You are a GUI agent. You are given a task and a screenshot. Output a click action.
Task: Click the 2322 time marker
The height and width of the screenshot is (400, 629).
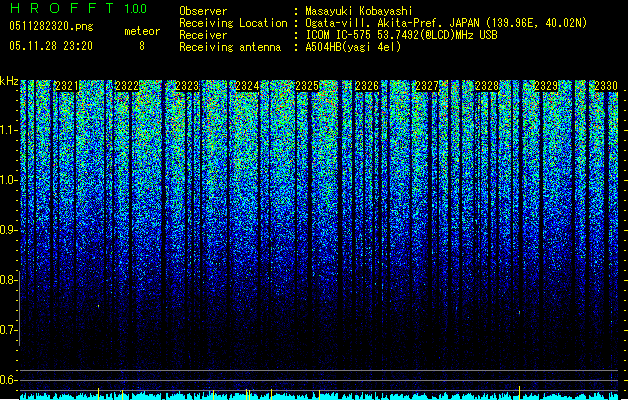(x=127, y=86)
